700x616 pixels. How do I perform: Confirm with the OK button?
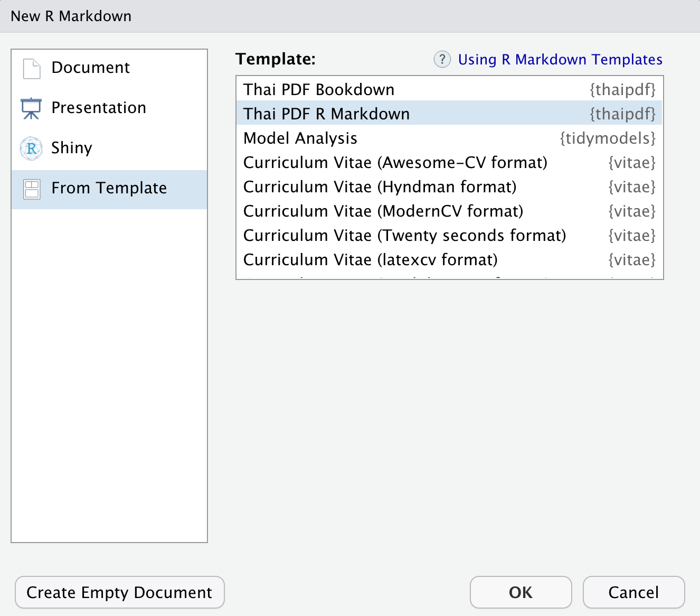521,592
